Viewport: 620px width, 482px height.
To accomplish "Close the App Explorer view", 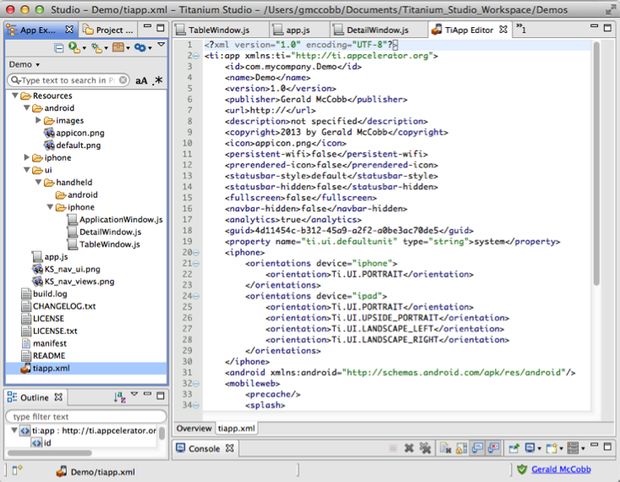I will tap(69, 29).
